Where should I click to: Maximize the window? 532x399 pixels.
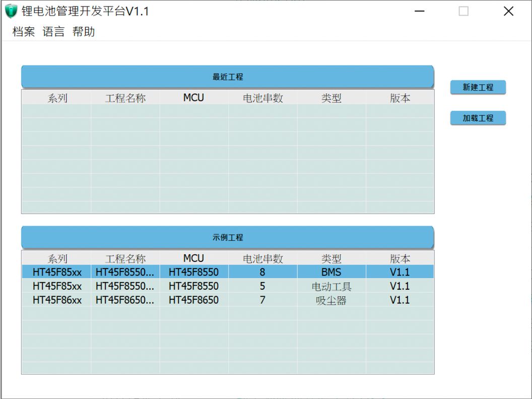coord(463,11)
